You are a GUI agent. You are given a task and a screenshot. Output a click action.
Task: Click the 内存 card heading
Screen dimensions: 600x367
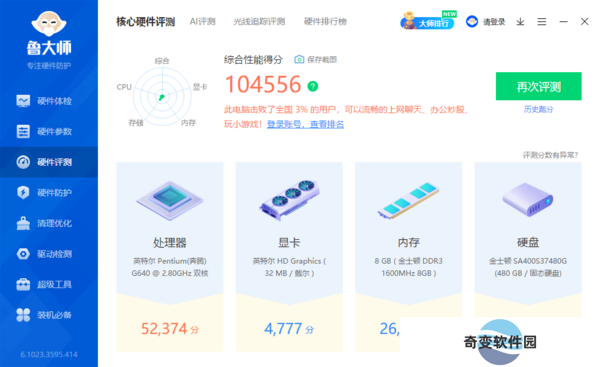[409, 242]
